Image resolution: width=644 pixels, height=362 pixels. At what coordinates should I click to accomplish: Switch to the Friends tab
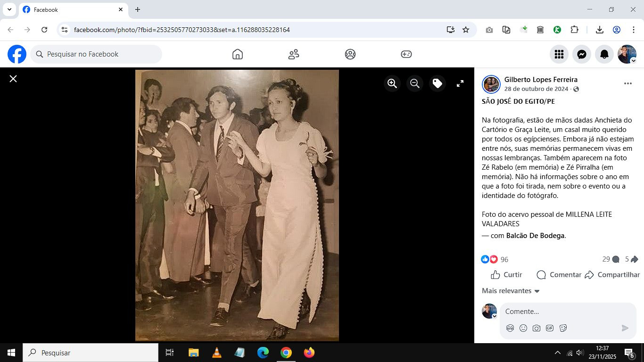point(294,54)
